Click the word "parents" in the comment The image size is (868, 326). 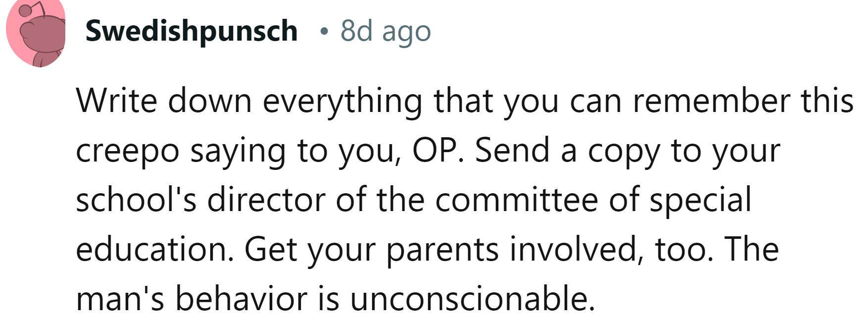point(442,250)
